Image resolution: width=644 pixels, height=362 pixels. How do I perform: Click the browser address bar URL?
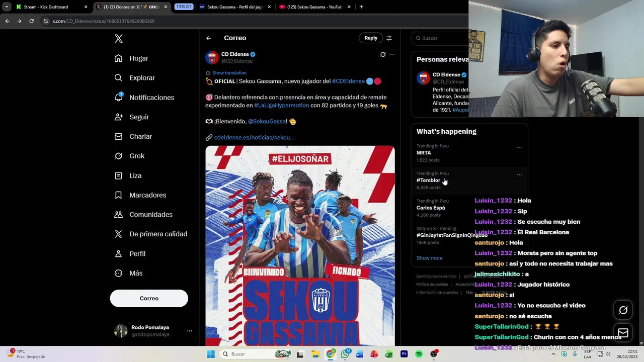coord(103,21)
